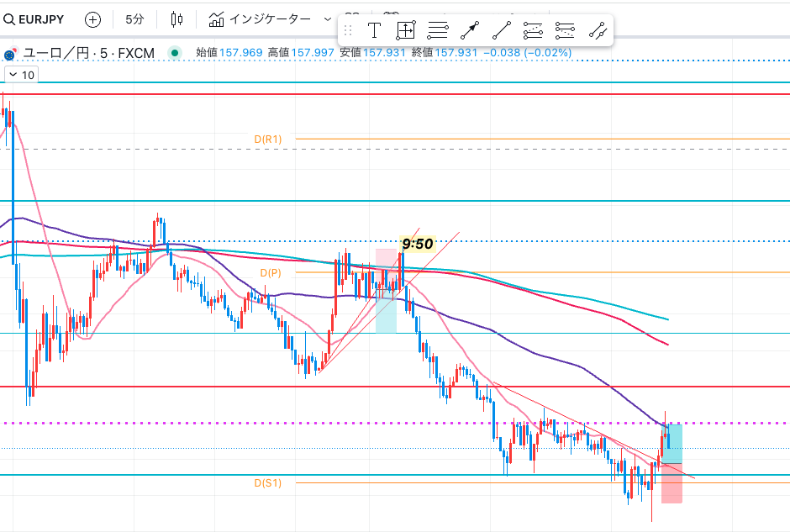Open the candlestick chart type selector
This screenshot has width=790, height=532.
tap(176, 18)
